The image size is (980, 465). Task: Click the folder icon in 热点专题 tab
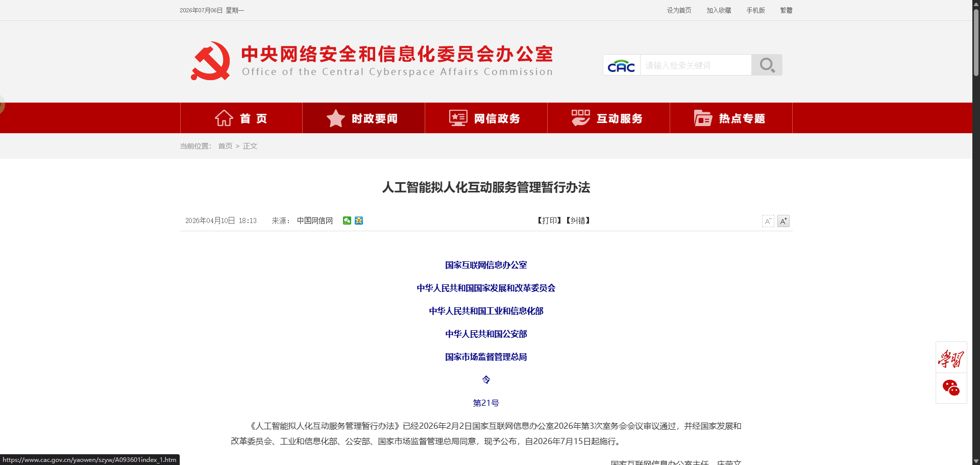pos(703,118)
